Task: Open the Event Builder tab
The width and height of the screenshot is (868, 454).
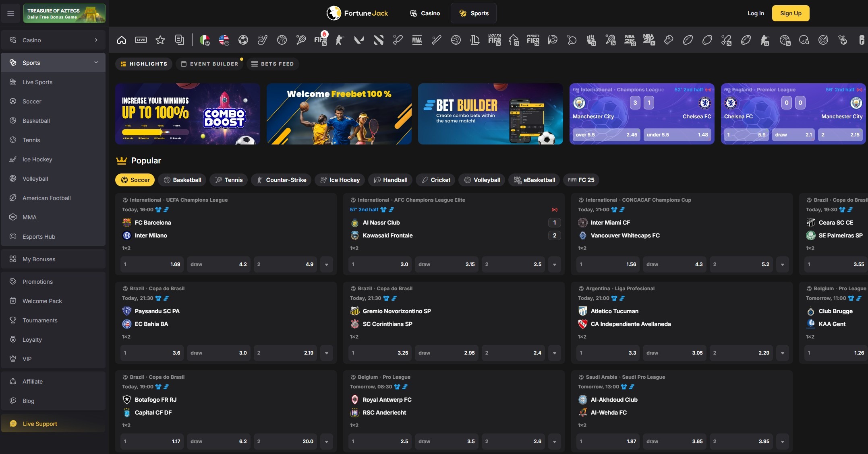Action: pos(209,64)
